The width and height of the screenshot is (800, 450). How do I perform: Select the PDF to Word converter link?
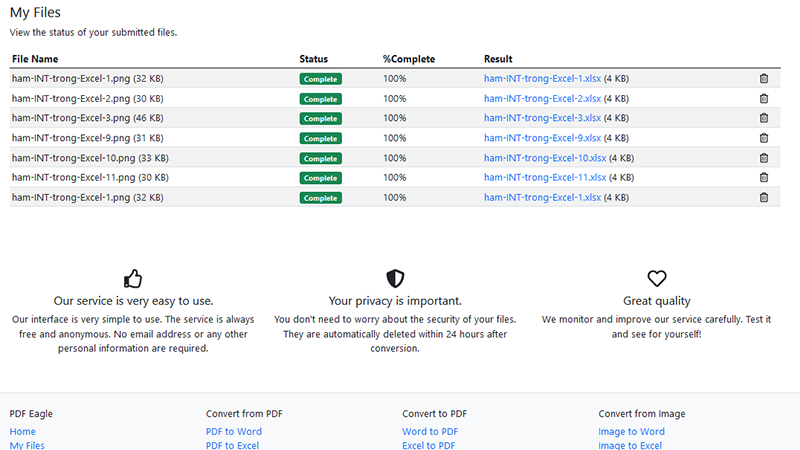(x=234, y=432)
